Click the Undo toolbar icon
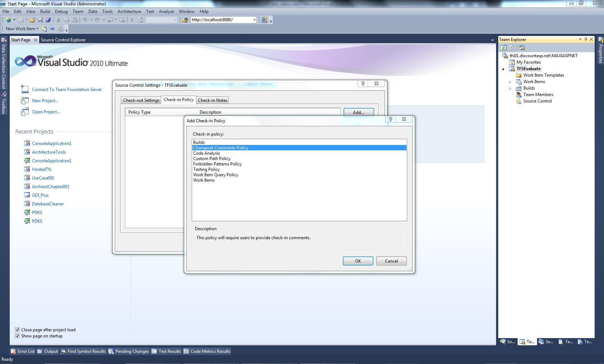Viewport: 604px width, 364px height. (85, 20)
